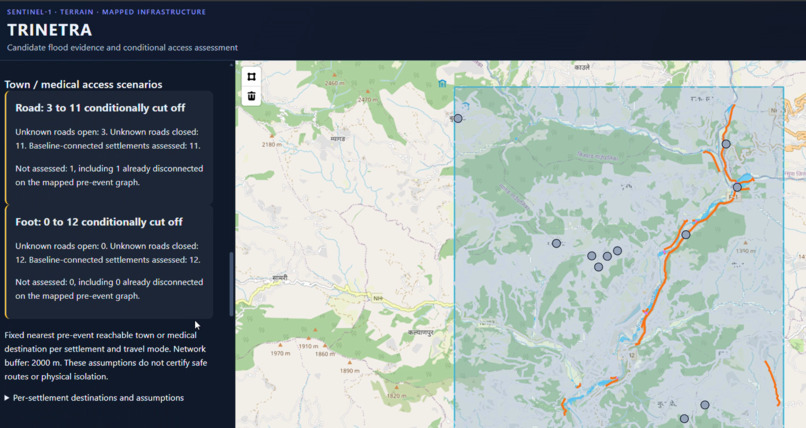This screenshot has width=806, height=428.
Task: Click the NH highway shield on the map
Action: [x=378, y=298]
